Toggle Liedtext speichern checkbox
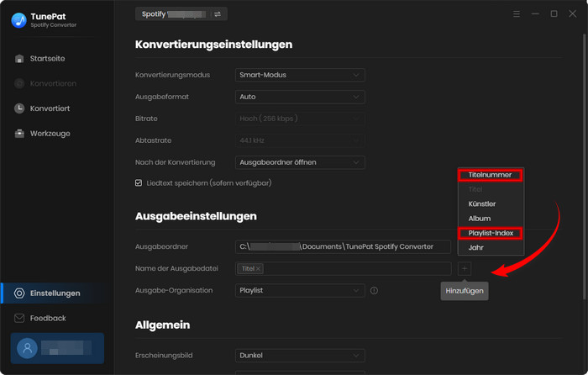The width and height of the screenshot is (588, 375). point(139,182)
